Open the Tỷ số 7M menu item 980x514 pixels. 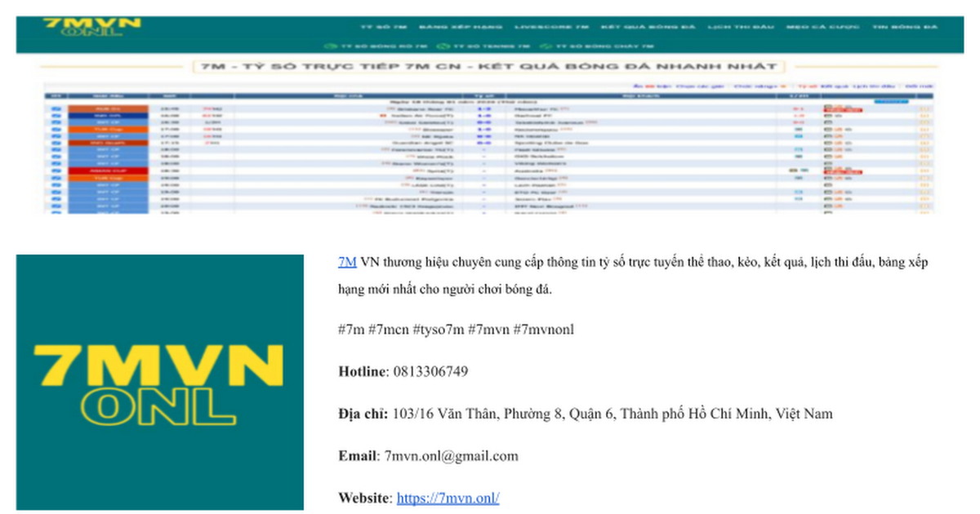383,27
